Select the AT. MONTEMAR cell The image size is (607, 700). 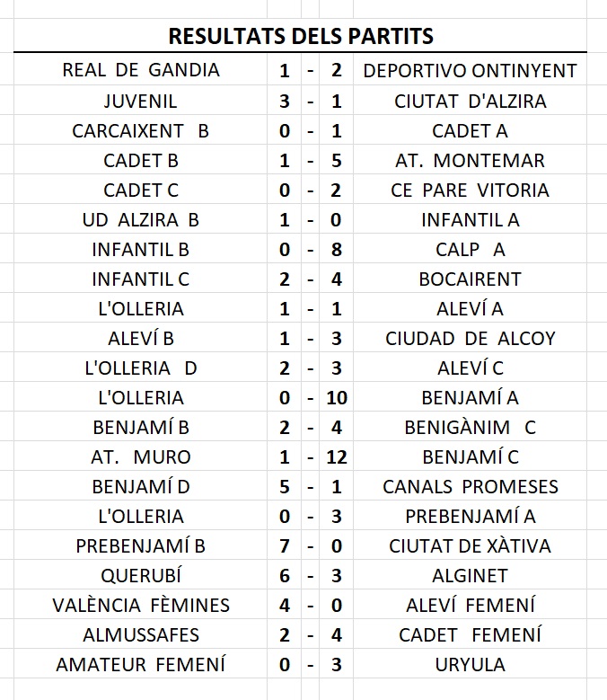coord(471,160)
